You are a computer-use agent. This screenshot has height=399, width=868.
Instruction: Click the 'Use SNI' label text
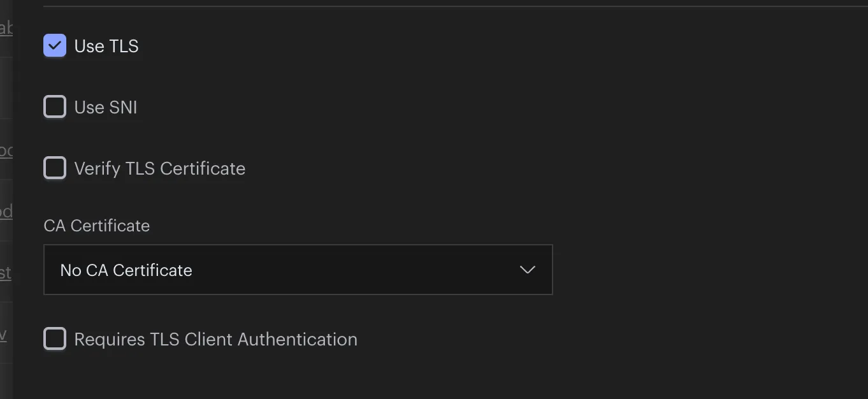106,108
